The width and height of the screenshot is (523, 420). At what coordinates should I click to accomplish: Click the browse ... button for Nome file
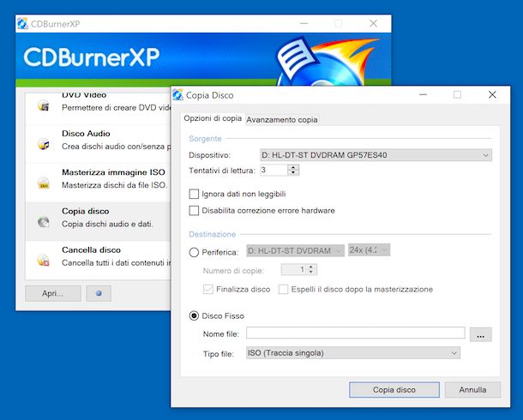click(481, 334)
